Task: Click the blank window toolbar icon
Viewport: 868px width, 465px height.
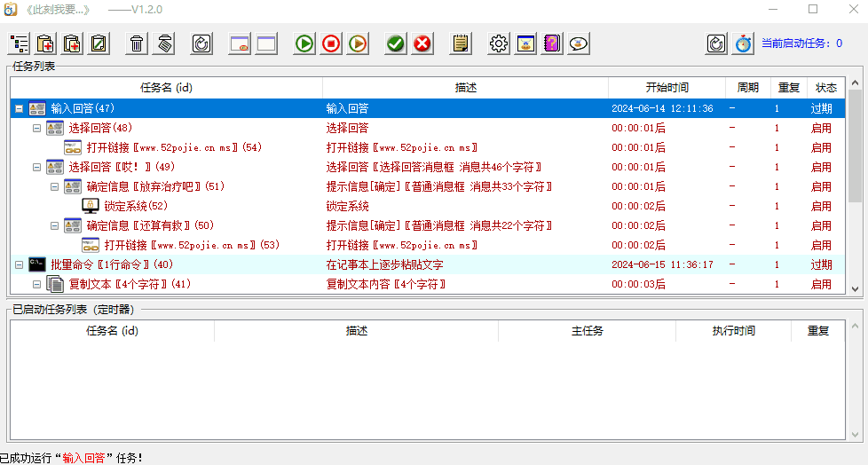Action: pos(266,43)
